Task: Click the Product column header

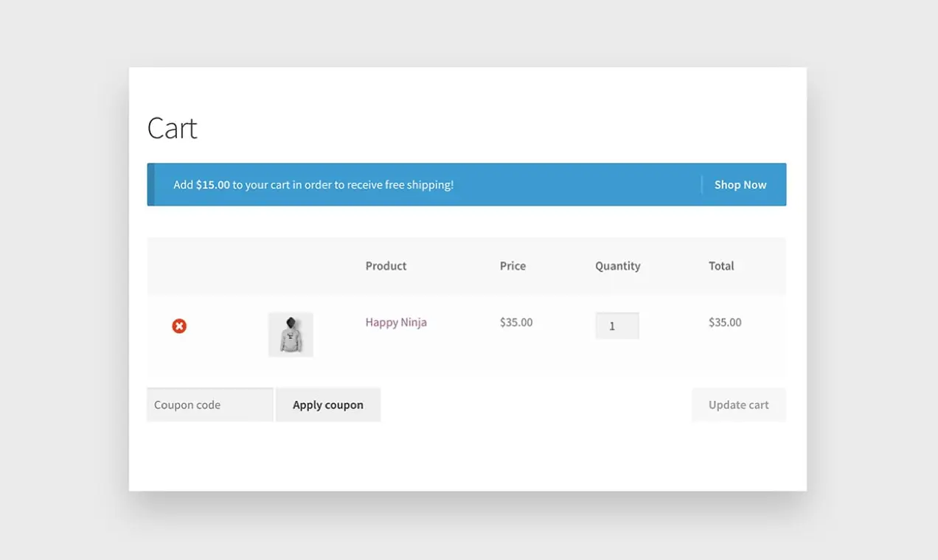Action: tap(386, 266)
